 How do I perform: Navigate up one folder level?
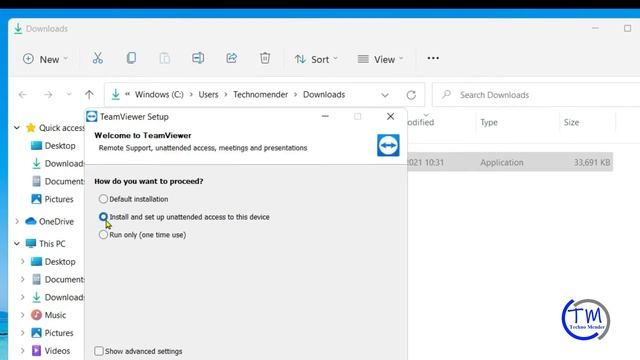coord(89,95)
